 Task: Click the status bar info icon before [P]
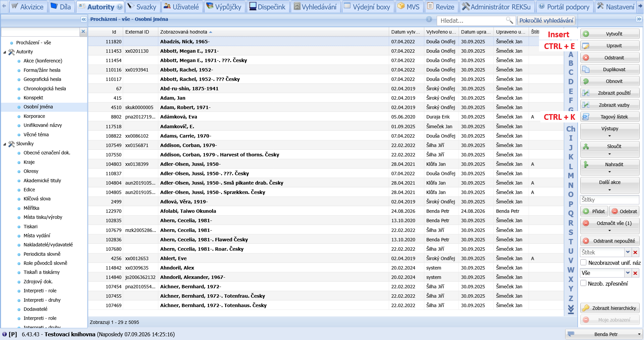(4, 334)
